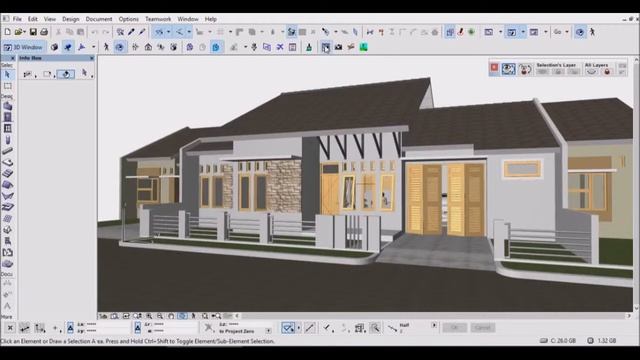Image resolution: width=640 pixels, height=360 pixels.
Task: Click the house icon in 3D toolbar
Action: click(148, 47)
